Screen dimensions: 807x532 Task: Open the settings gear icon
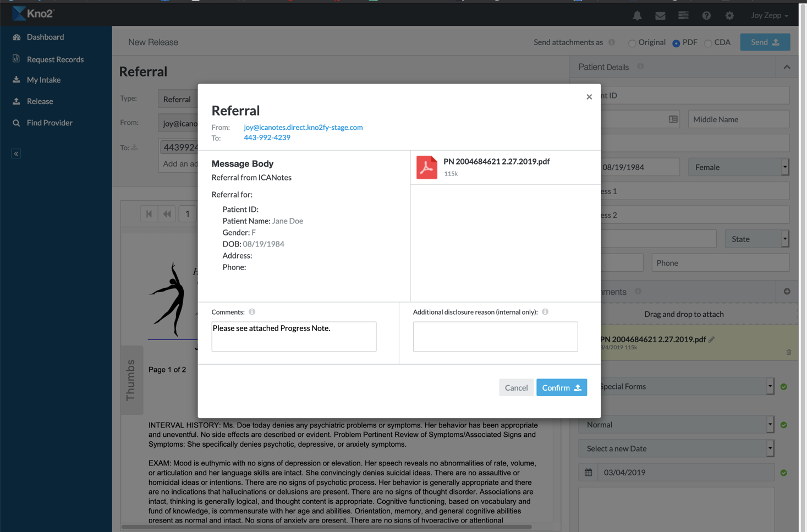pyautogui.click(x=729, y=15)
